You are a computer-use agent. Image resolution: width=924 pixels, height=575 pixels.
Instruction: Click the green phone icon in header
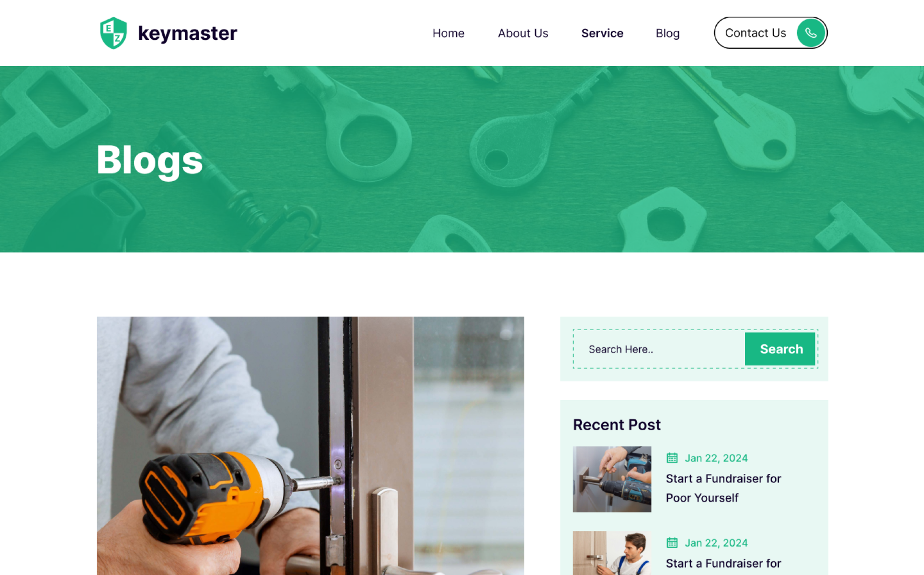coord(811,33)
